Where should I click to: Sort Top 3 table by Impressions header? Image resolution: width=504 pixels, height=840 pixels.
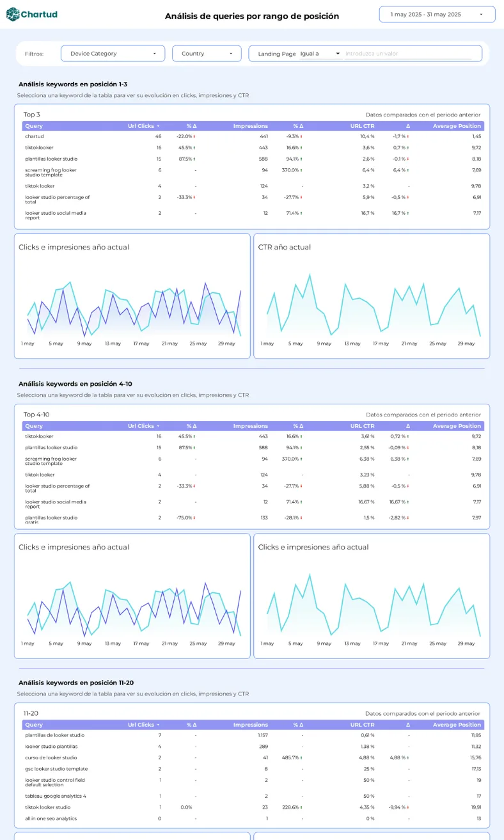point(251,126)
